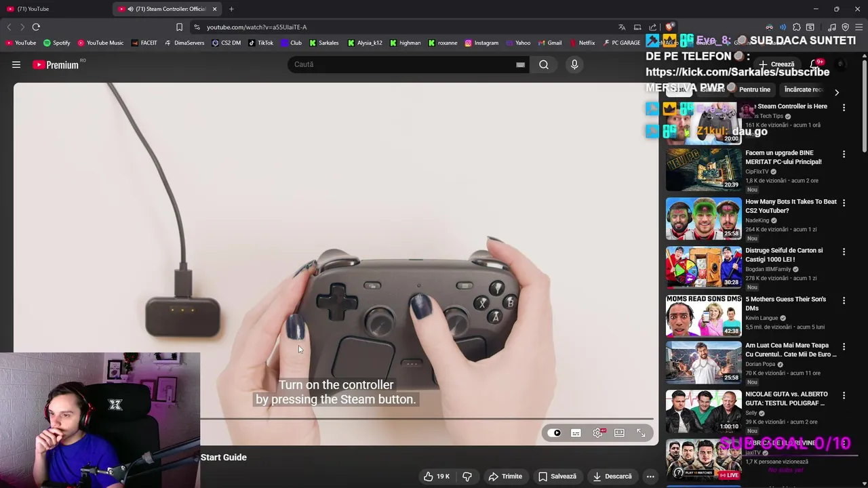Open options menu for 'Am Luat Cea Mai Mare Teapa'
The height and width of the screenshot is (488, 868).
coord(844,346)
